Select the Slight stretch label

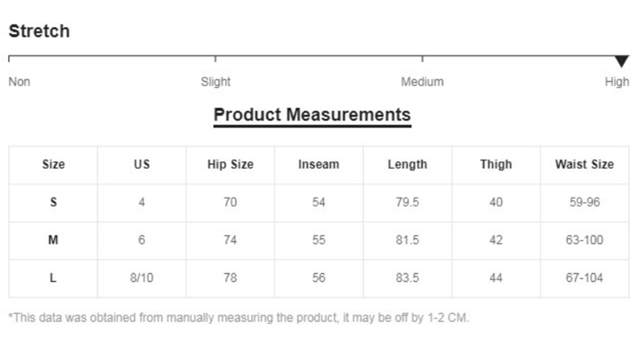click(x=216, y=82)
